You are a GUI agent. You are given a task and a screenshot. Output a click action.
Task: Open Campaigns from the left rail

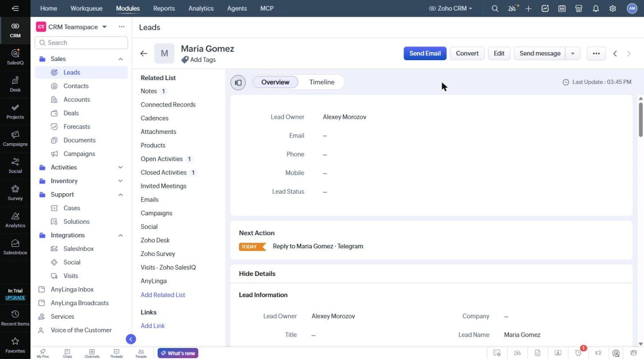click(x=15, y=138)
